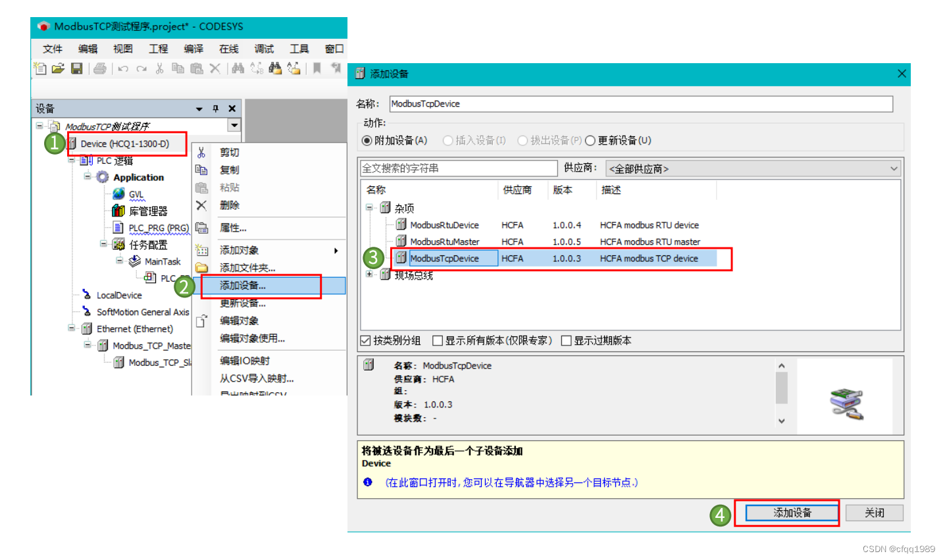Click the Redo arrow icon
This screenshot has width=945, height=560.
141,68
